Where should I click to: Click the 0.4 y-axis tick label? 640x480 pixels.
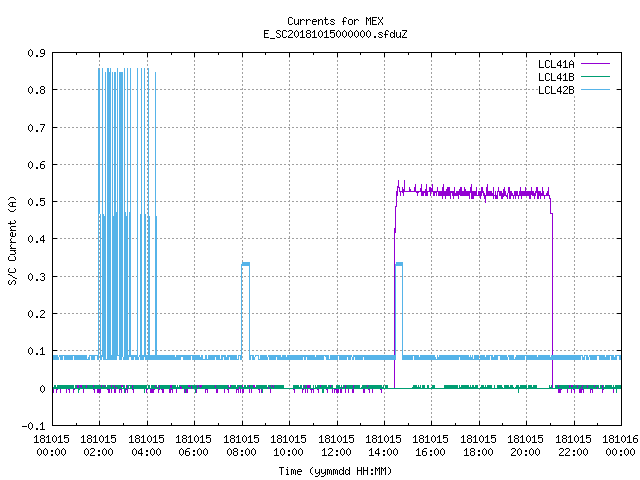pos(36,239)
